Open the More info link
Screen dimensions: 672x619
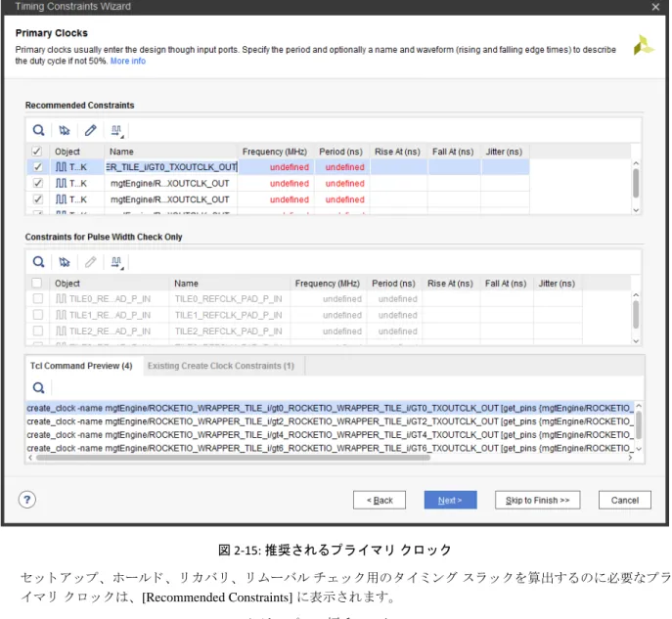[128, 61]
